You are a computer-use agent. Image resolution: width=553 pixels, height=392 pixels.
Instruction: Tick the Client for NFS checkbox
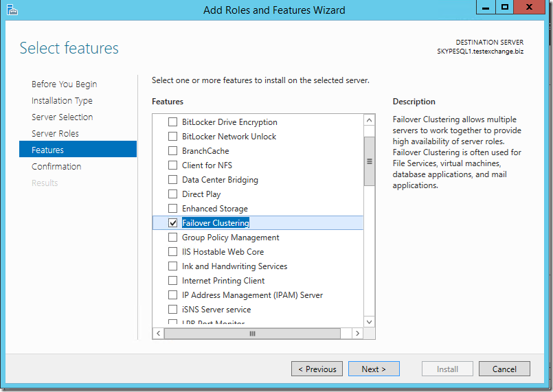[173, 165]
